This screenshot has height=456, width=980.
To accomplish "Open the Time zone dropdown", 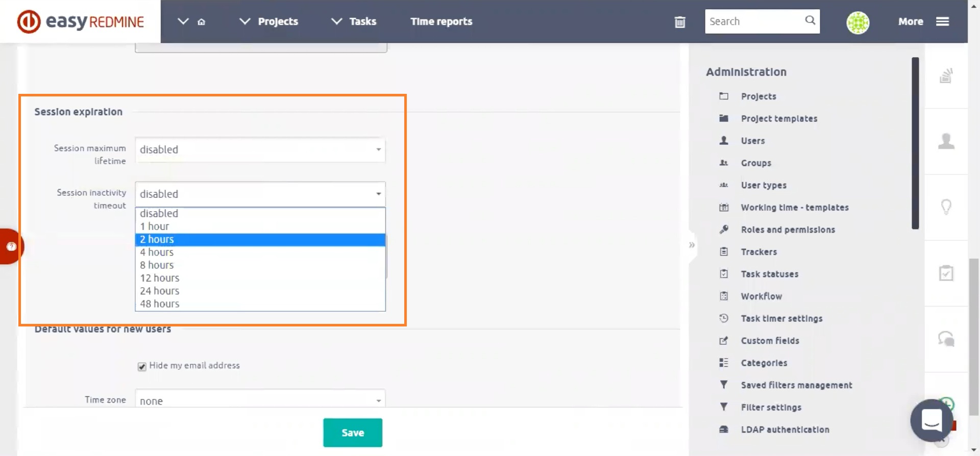I will pos(260,399).
